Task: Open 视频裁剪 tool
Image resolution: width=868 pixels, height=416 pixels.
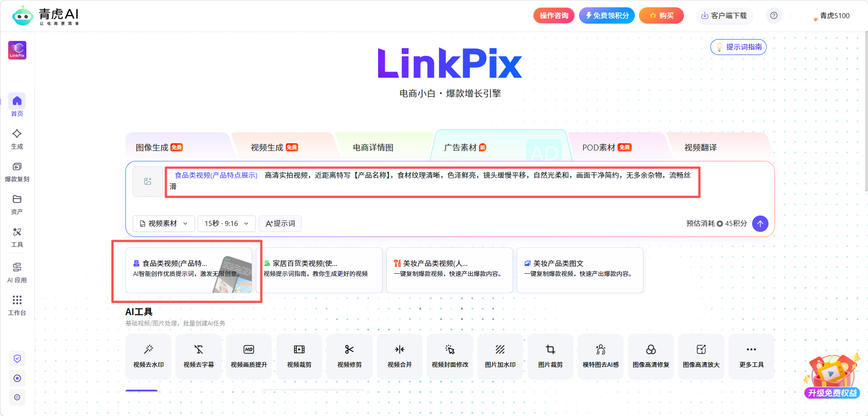Action: [299, 356]
